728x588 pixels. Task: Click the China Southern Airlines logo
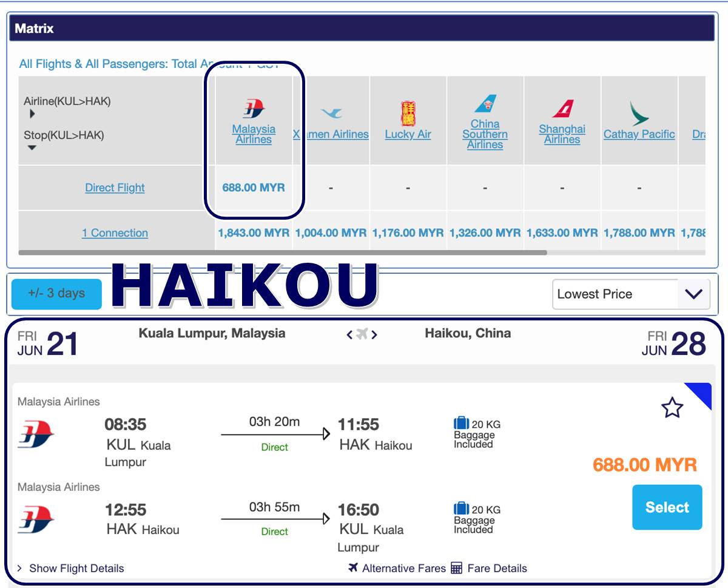[485, 104]
